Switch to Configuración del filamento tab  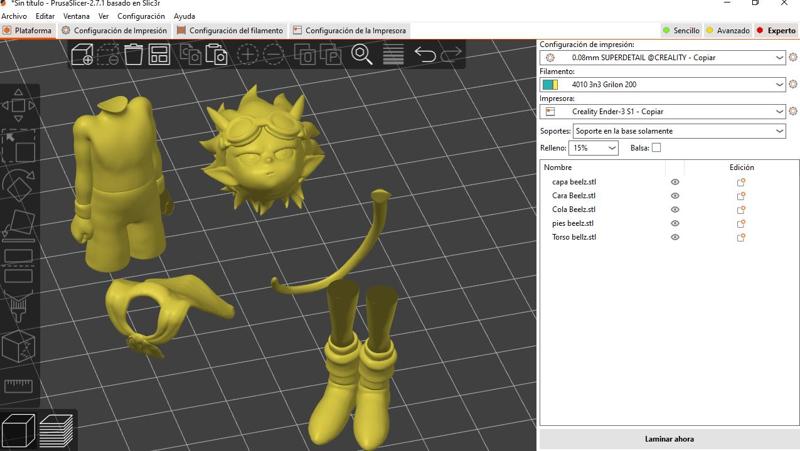(x=232, y=31)
